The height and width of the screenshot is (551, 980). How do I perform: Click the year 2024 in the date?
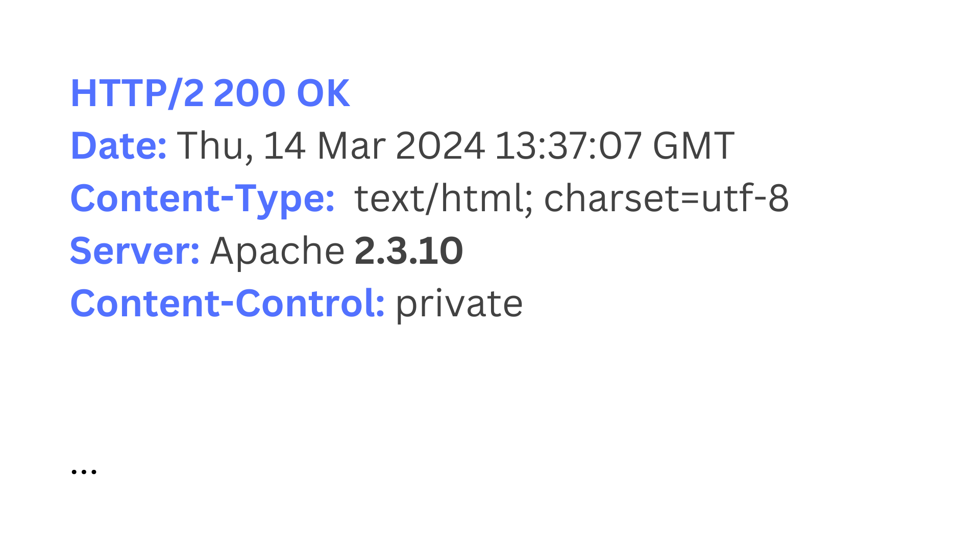tap(440, 146)
